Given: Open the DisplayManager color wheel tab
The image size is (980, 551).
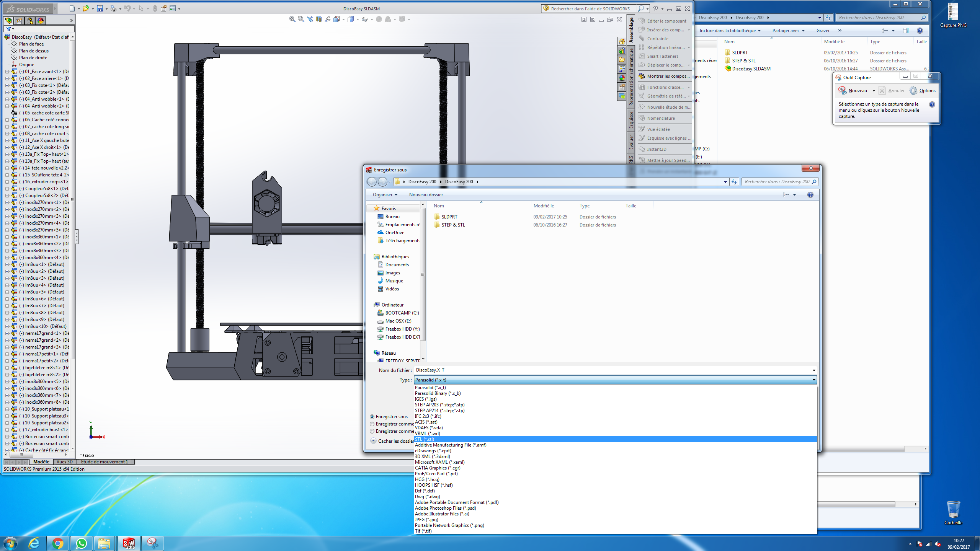Looking at the screenshot, I should tap(41, 21).
